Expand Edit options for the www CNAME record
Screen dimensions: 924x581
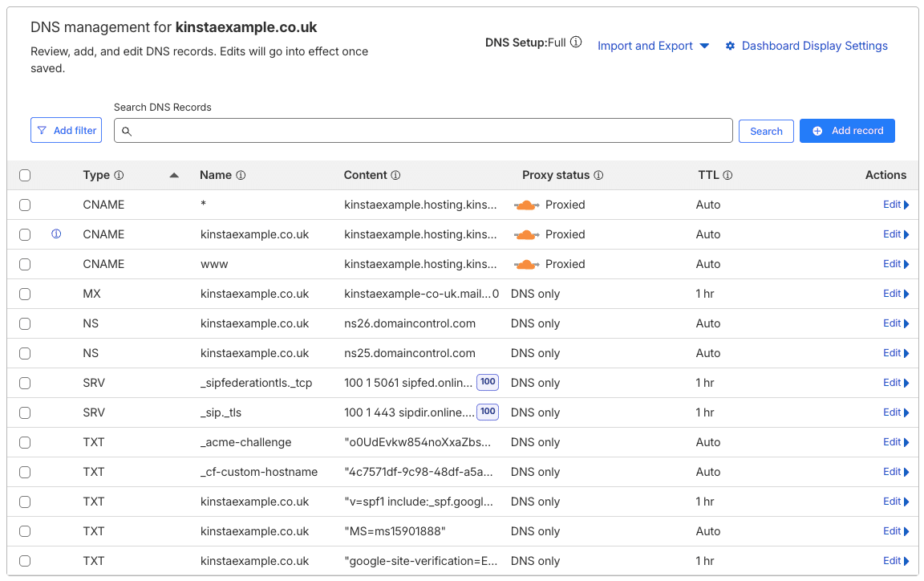[896, 263]
